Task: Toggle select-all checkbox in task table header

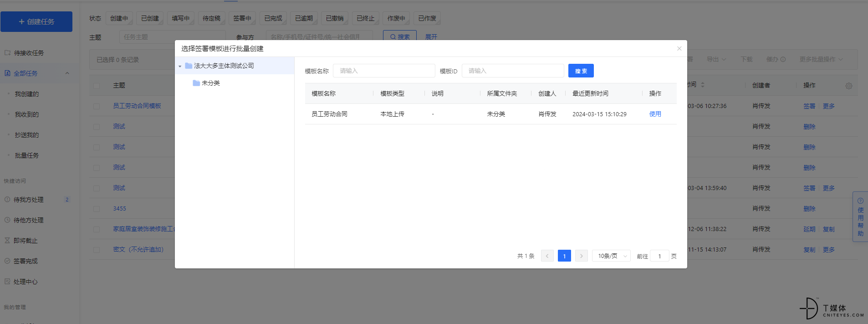Action: [x=97, y=86]
